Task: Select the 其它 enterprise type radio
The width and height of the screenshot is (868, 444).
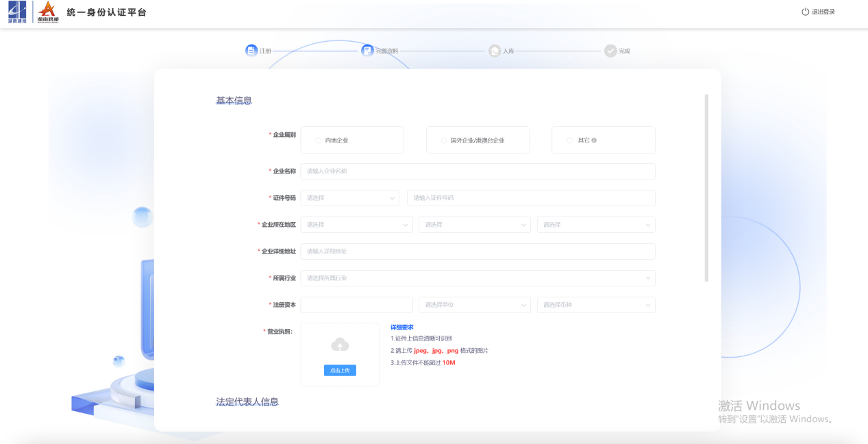Action: point(569,140)
